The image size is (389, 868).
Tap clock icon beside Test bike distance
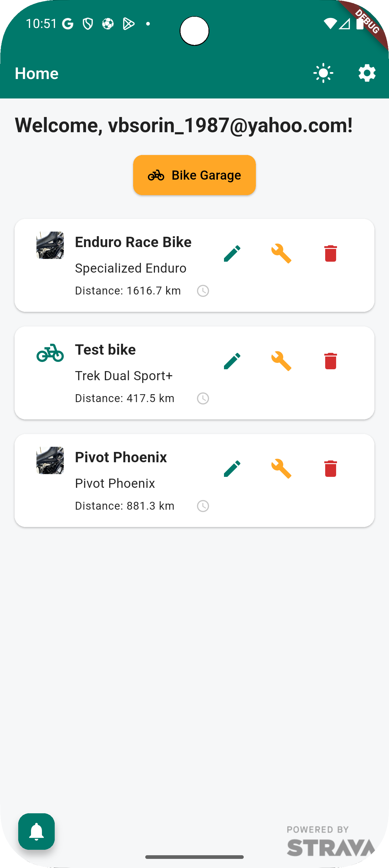203,398
